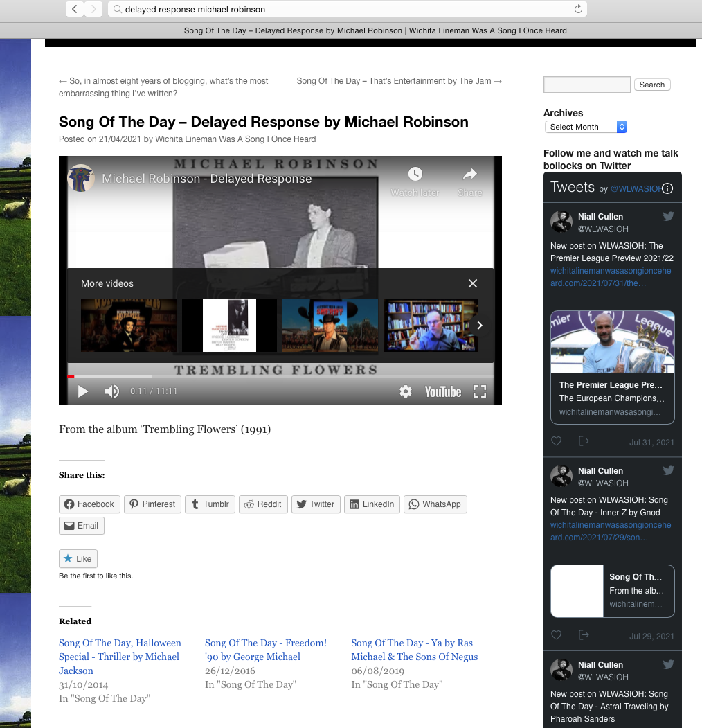Open related post Ya by Ras Michael
This screenshot has height=728, width=702.
click(x=414, y=650)
